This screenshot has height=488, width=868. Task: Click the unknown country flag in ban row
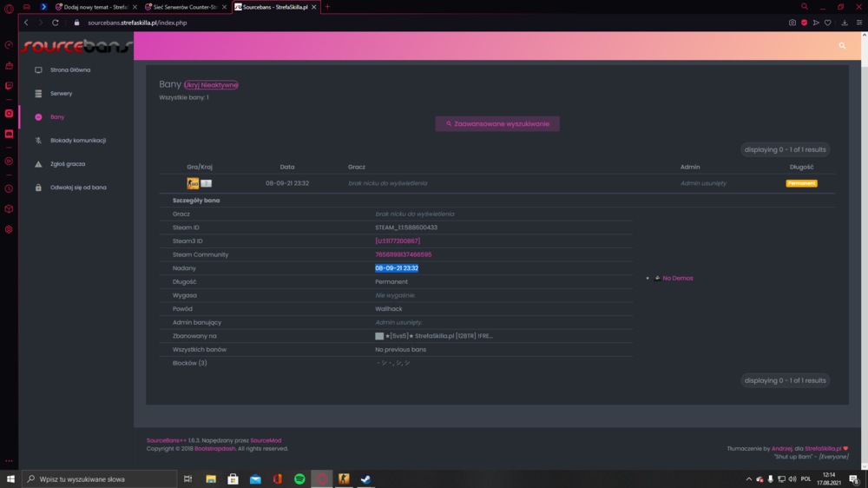click(x=206, y=183)
